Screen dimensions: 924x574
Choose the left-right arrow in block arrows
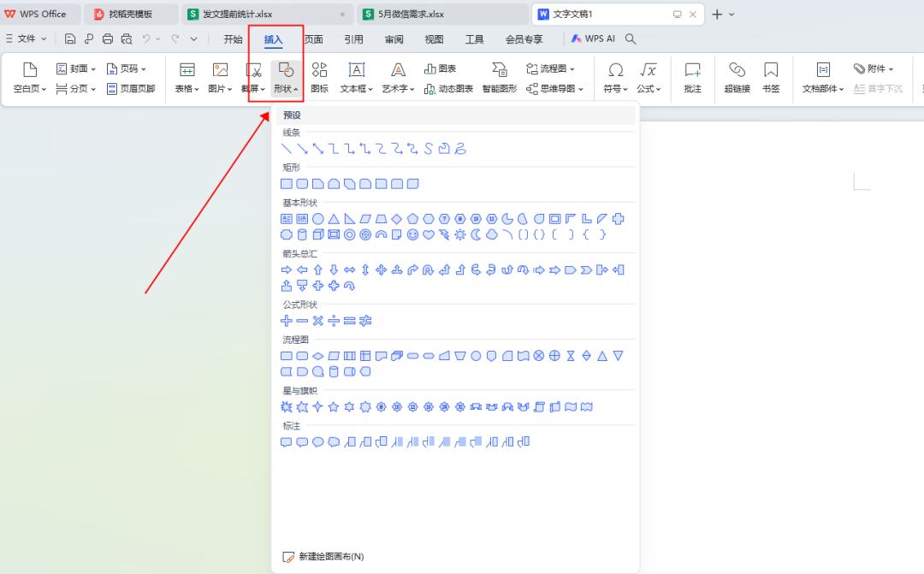point(349,270)
